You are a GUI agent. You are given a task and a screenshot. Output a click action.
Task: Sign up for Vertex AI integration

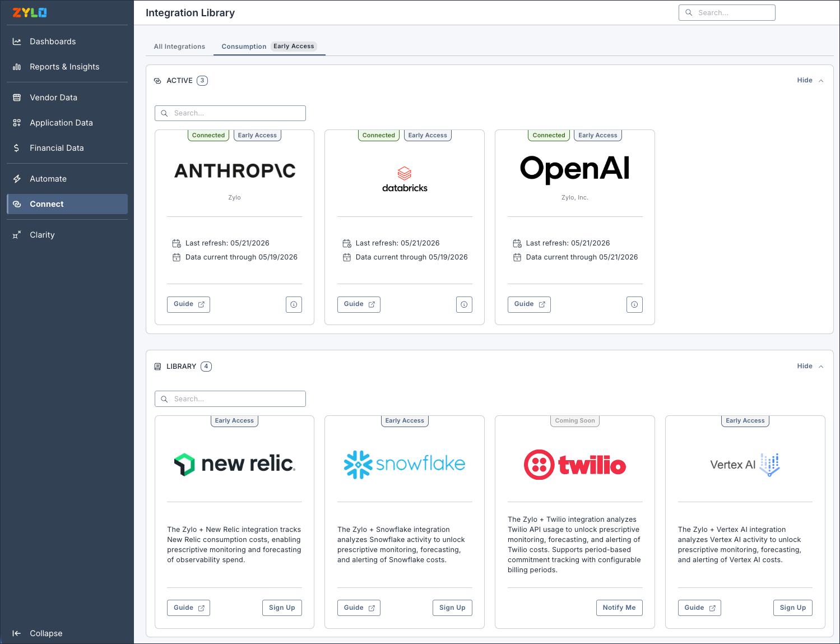[x=793, y=608]
